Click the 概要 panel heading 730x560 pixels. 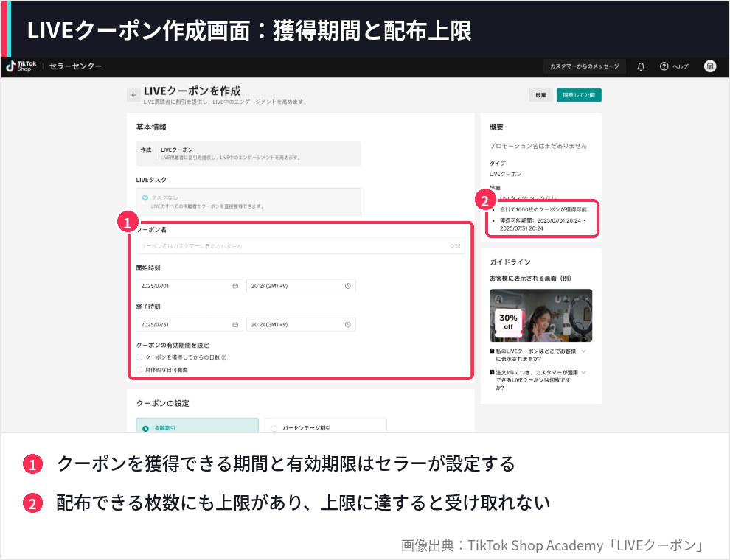point(496,127)
